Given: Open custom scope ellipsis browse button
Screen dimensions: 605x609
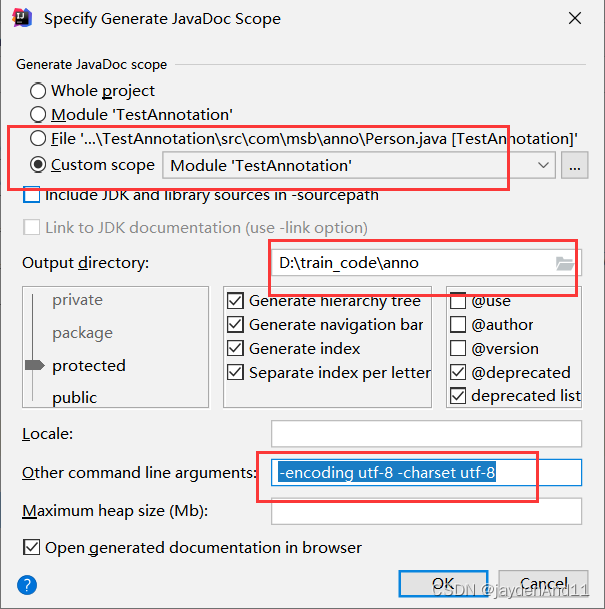Looking at the screenshot, I should click(x=574, y=165).
